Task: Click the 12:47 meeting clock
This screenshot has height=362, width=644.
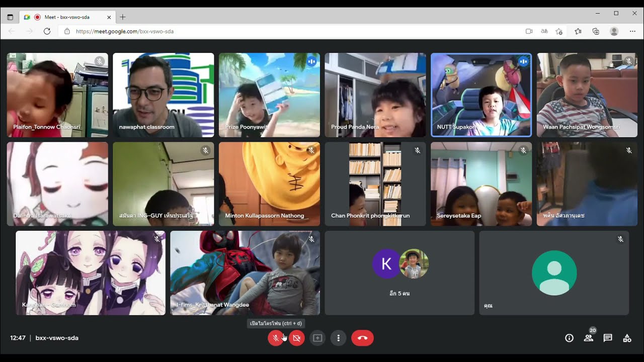Action: (18, 338)
